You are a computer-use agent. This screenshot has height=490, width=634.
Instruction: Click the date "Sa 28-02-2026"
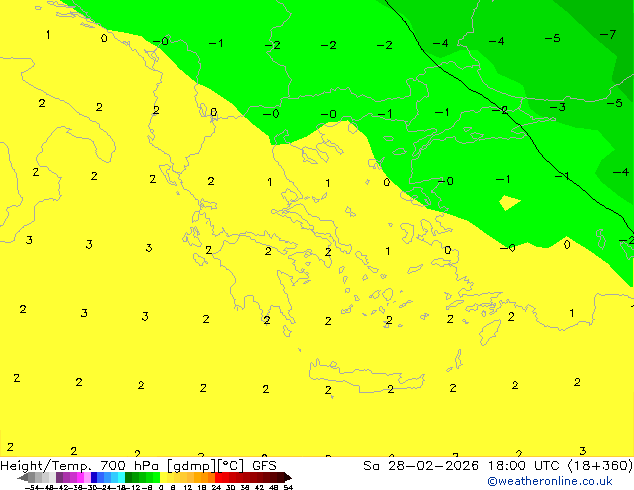421,466
